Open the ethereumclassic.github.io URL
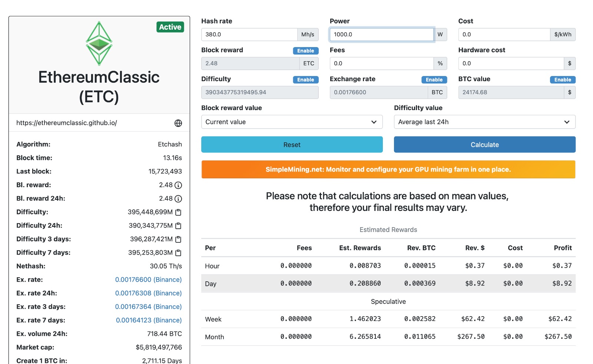The height and width of the screenshot is (364, 593). tap(67, 123)
